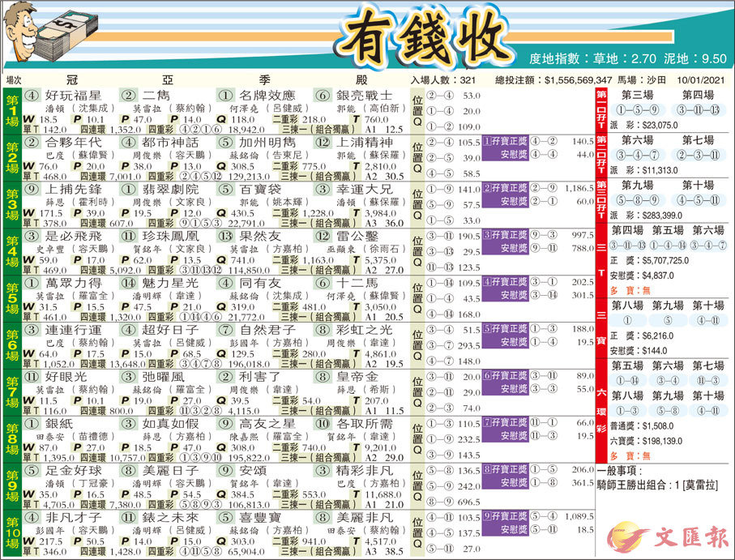Click the 冠 column header

(x=71, y=80)
